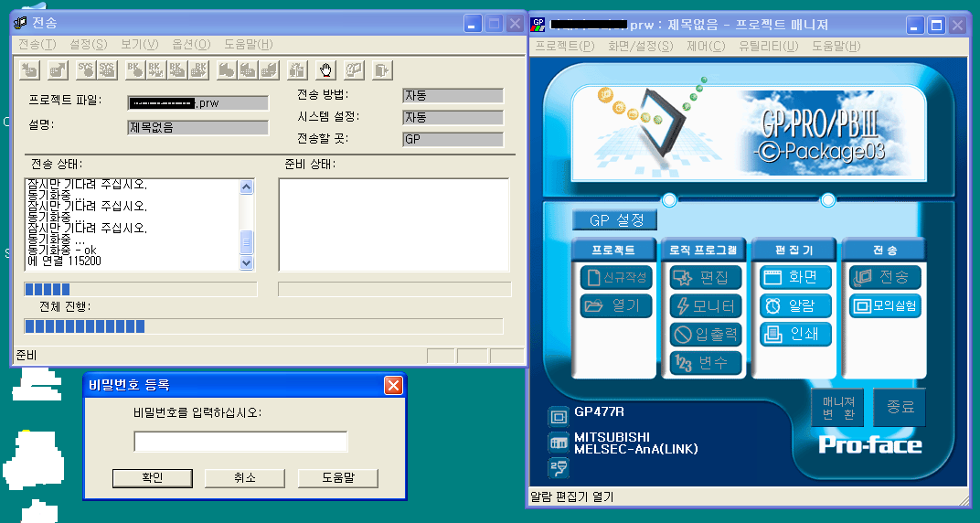Click the 매니저 변환 button
The image size is (980, 523).
point(837,408)
